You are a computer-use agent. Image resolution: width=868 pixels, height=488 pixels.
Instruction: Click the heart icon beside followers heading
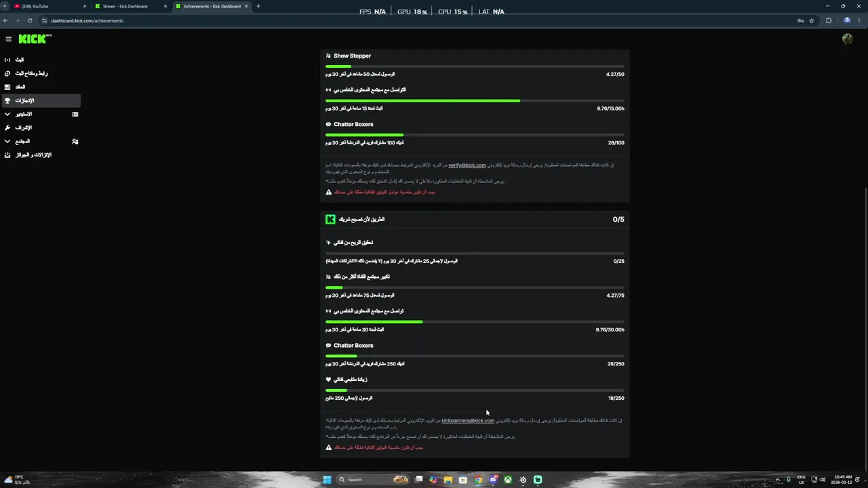coord(328,380)
